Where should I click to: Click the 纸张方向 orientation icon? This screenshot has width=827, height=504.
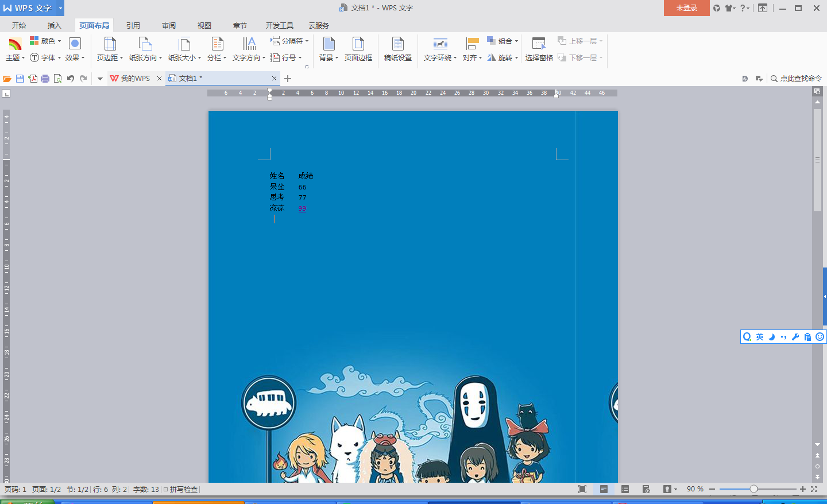(145, 44)
